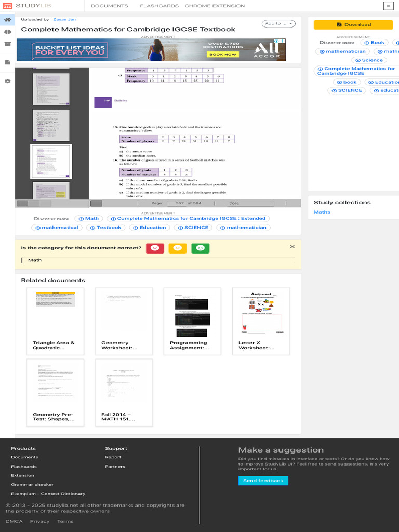
Task: Open 'Triangle Area & Quadratic...' related document
Action: 55,321
